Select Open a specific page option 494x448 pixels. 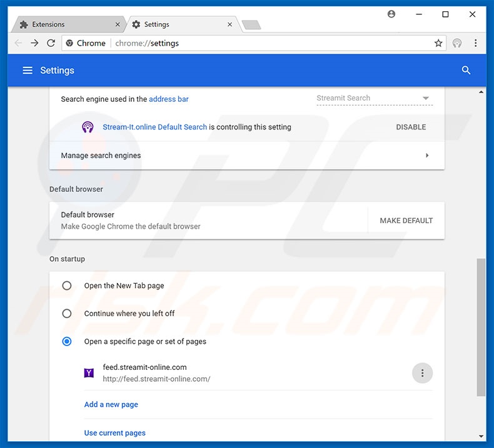pyautogui.click(x=67, y=341)
